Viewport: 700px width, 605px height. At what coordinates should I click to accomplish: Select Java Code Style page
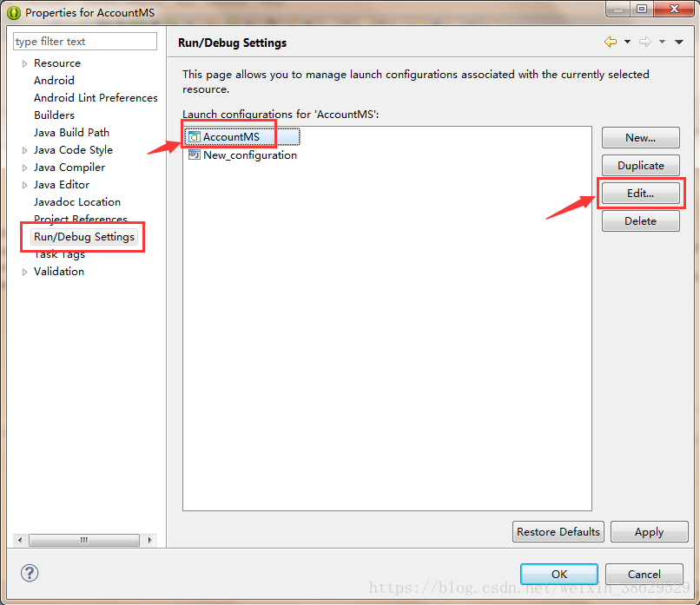click(x=73, y=150)
